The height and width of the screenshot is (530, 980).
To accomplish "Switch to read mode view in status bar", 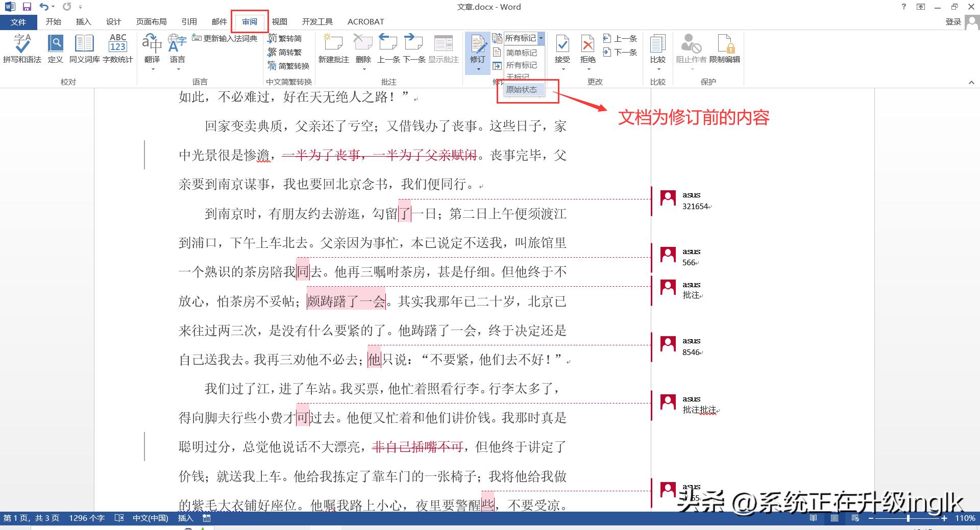I will click(813, 518).
